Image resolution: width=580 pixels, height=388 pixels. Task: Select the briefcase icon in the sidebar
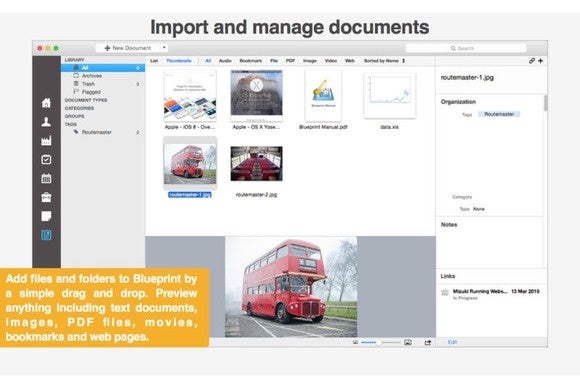point(46,197)
